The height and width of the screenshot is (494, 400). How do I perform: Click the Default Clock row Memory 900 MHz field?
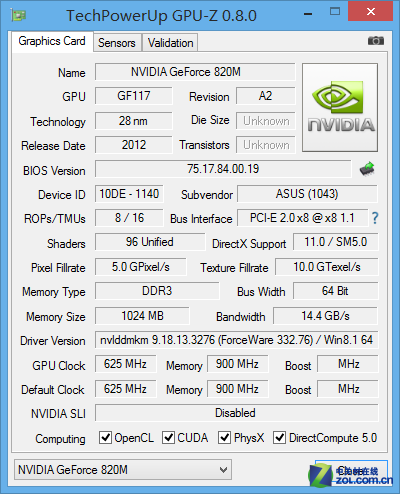tap(237, 389)
